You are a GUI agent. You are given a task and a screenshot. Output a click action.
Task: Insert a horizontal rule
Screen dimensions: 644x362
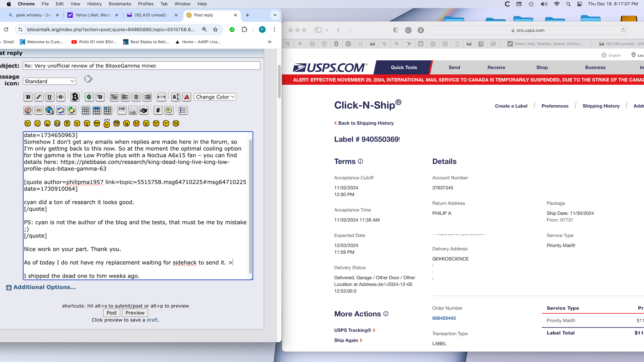pos(161,97)
